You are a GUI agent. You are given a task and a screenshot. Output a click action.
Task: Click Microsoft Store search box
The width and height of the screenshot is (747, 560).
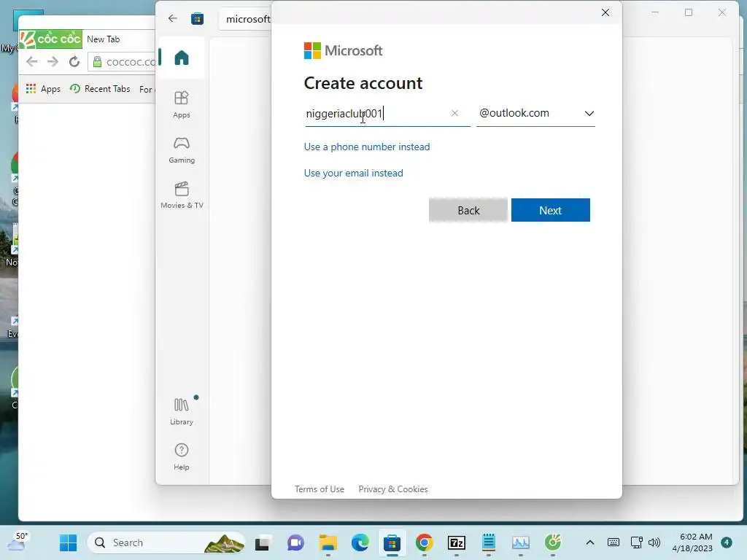pyautogui.click(x=245, y=19)
